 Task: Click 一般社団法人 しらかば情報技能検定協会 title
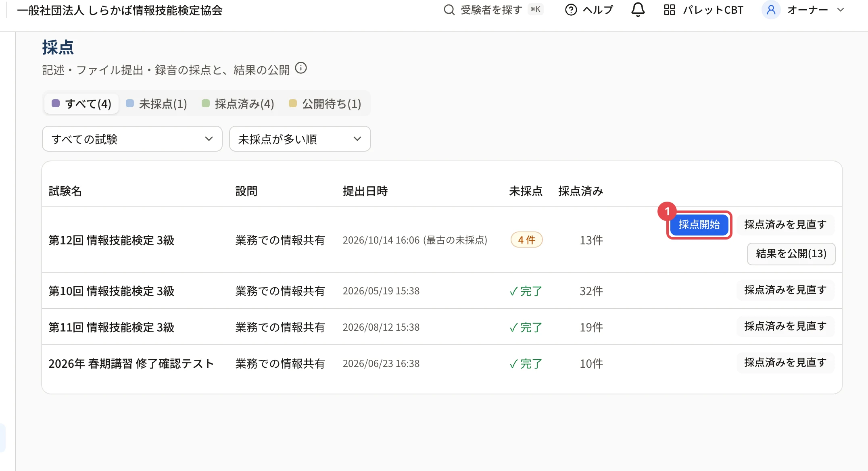tap(120, 10)
